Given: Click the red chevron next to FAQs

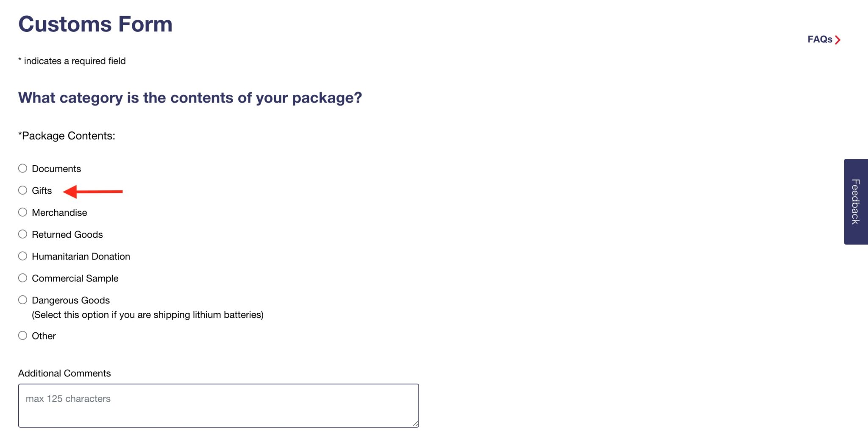Looking at the screenshot, I should click(837, 40).
